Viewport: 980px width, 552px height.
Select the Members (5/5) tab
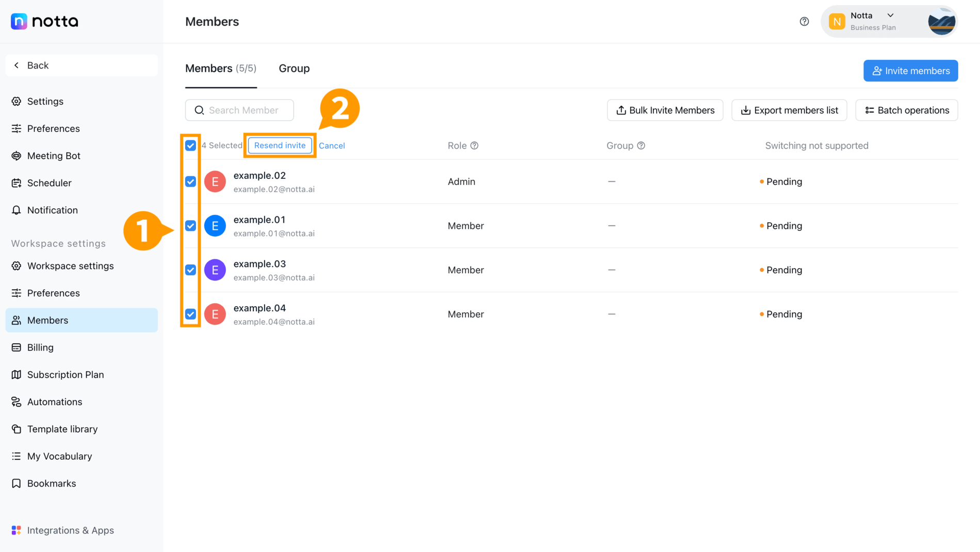coord(221,69)
